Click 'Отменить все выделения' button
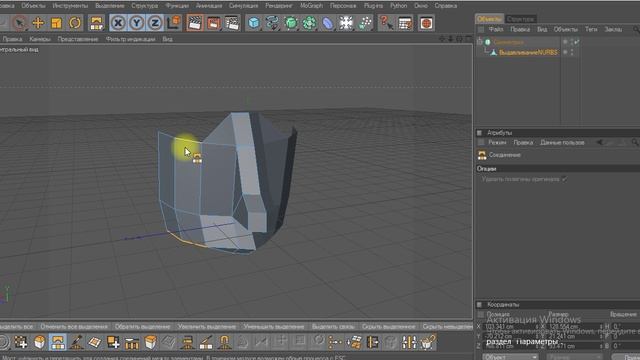Screen dimensions: 640x360 [x=74, y=327]
